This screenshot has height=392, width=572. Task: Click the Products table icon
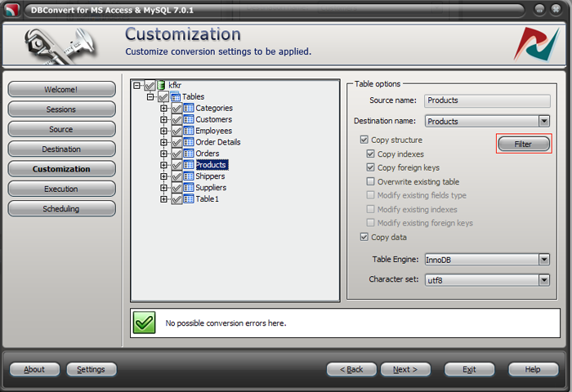(189, 165)
